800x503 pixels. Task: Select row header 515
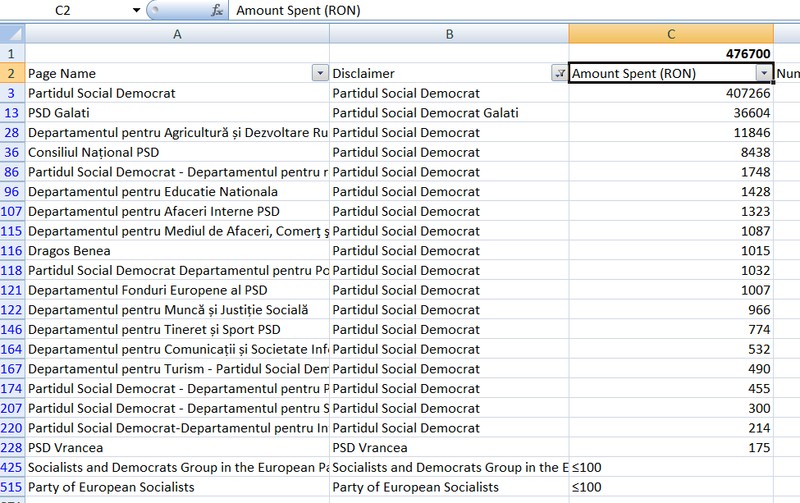[x=12, y=487]
